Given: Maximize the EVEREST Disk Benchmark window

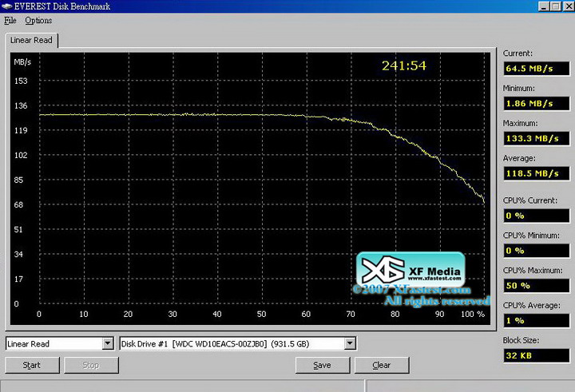Looking at the screenshot, I should (556, 6).
